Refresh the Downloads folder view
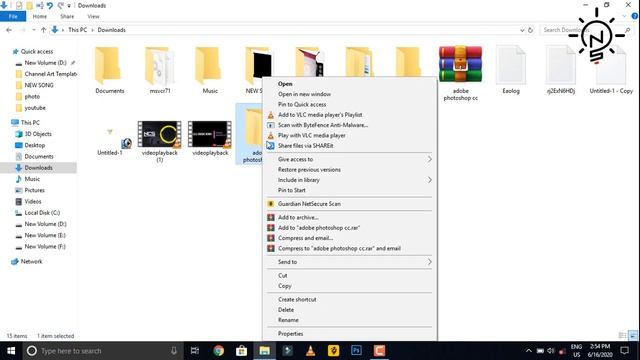The width and height of the screenshot is (640, 360). (531, 30)
